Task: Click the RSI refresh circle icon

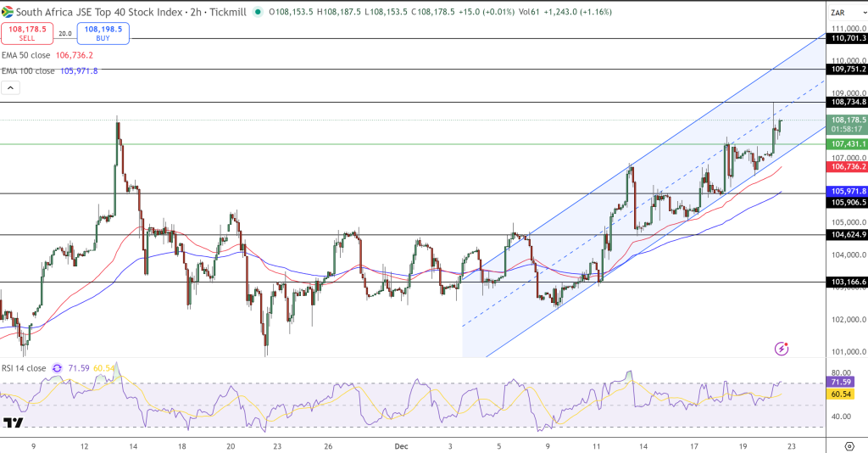Action: pyautogui.click(x=57, y=368)
